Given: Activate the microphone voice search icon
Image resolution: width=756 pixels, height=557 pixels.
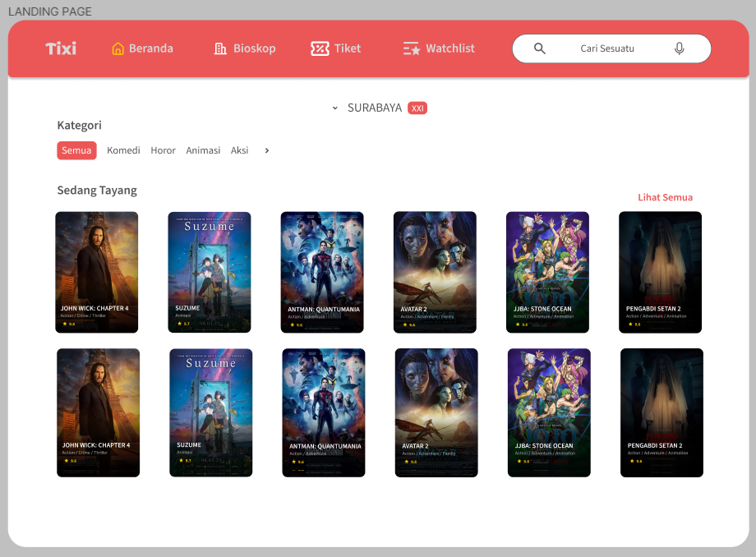Looking at the screenshot, I should 680,48.
